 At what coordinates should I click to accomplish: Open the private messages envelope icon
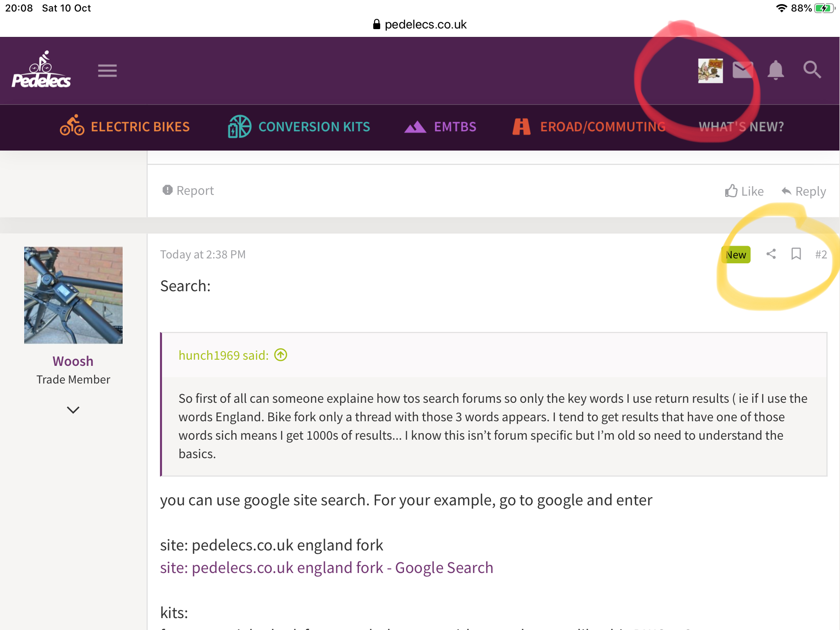tap(742, 71)
